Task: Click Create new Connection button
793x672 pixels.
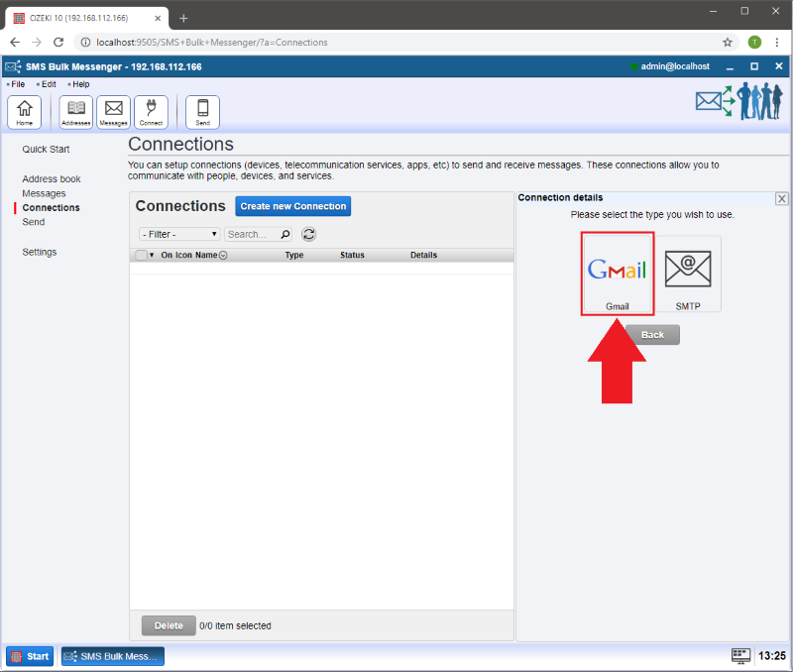Action: (292, 206)
